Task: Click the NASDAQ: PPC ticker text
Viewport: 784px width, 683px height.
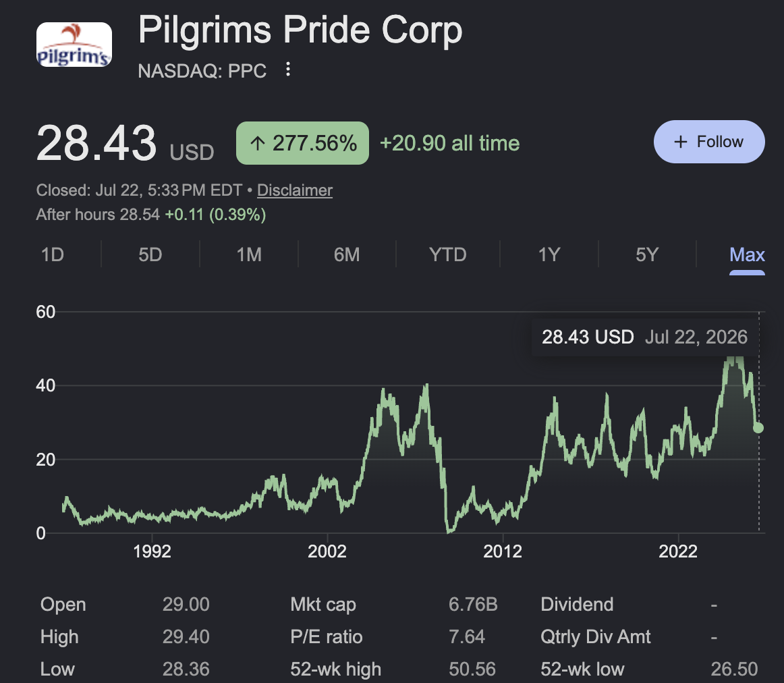Action: pos(202,71)
